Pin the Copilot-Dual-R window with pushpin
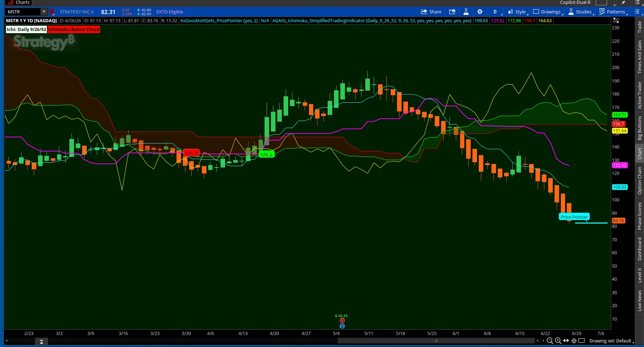644x347 pixels. (x=623, y=2)
